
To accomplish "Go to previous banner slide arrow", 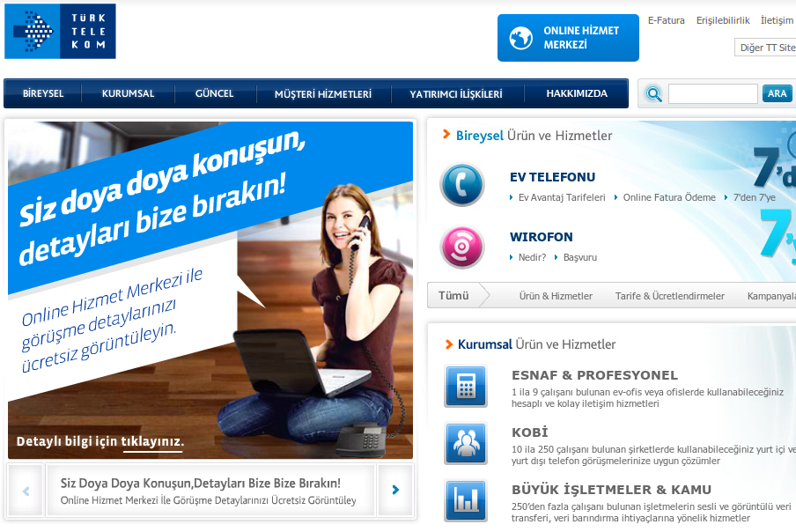I will (x=26, y=491).
